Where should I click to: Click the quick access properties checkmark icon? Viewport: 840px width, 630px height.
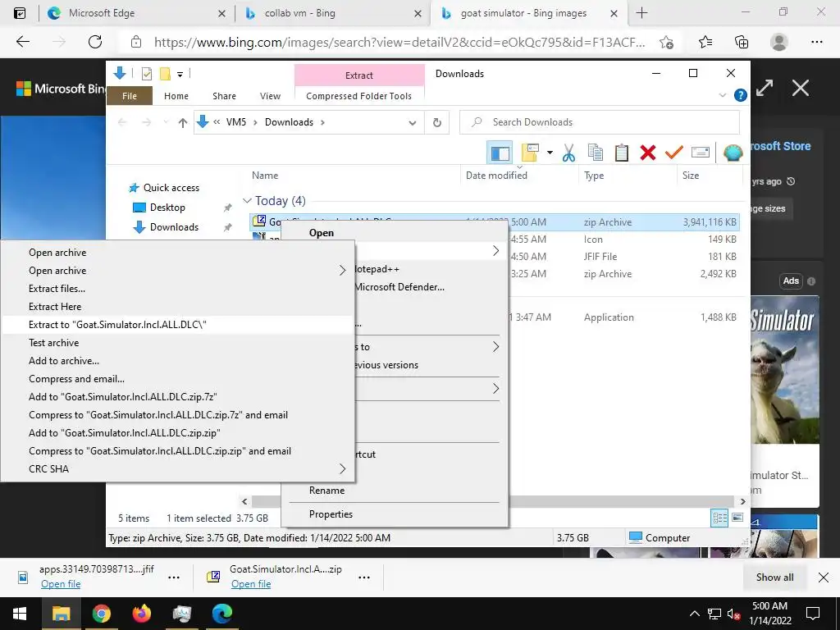pyautogui.click(x=147, y=74)
